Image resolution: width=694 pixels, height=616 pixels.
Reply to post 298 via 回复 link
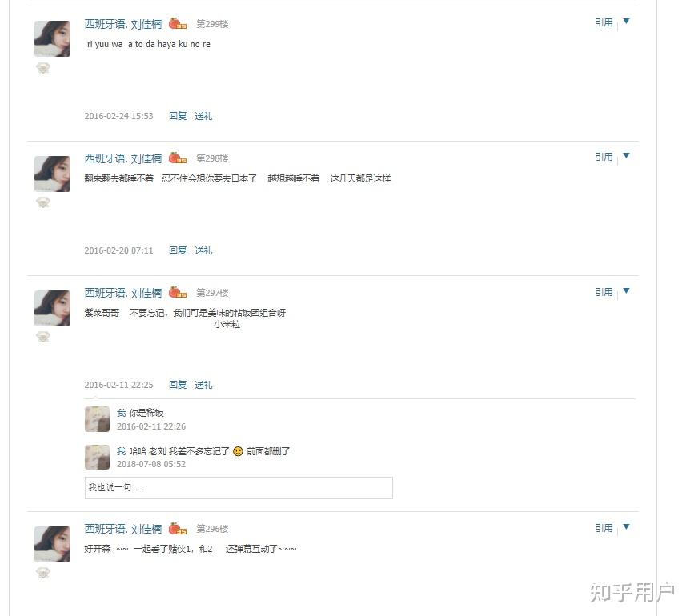point(178,250)
